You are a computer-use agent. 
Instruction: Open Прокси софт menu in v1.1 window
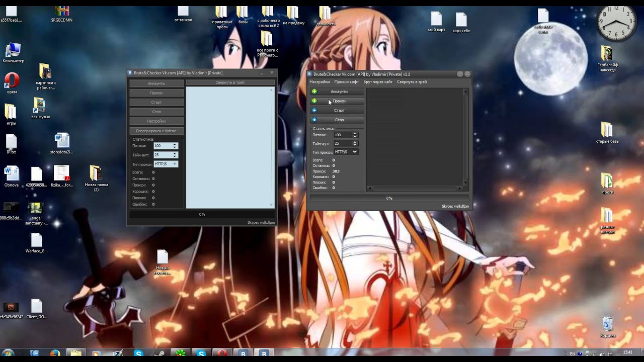[x=347, y=81]
